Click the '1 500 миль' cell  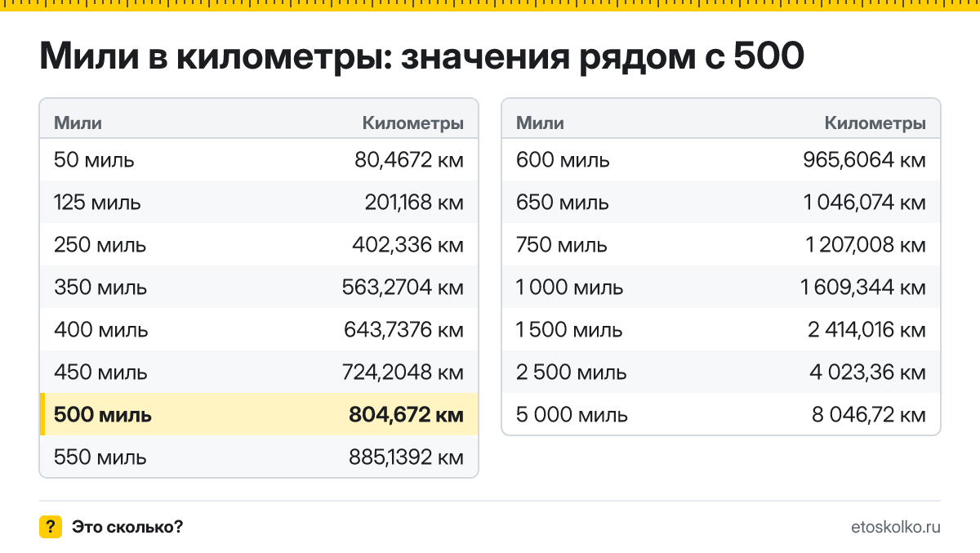569,329
